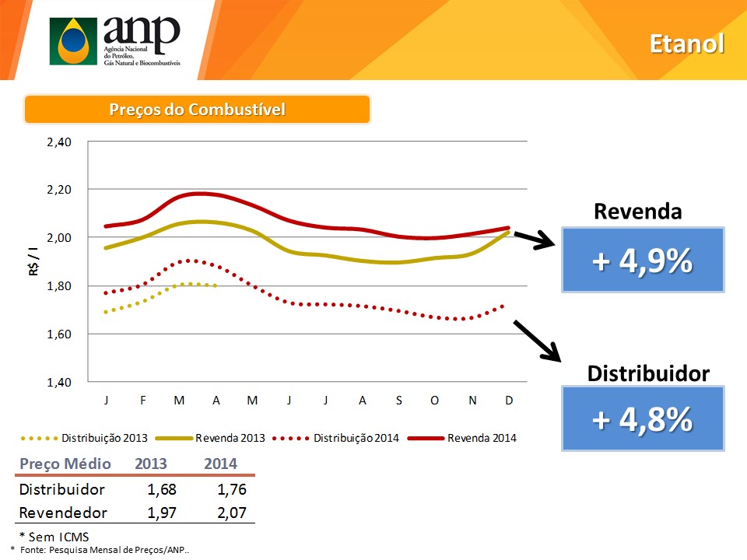
Task: Click the 'Revenda 2014' legend entry
Action: click(x=462, y=438)
